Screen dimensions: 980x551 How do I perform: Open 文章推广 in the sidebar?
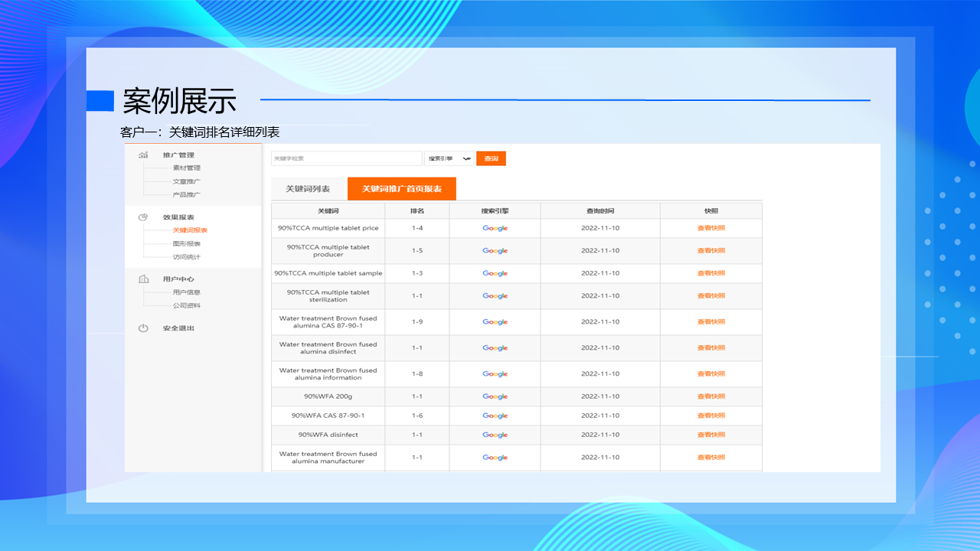(186, 181)
